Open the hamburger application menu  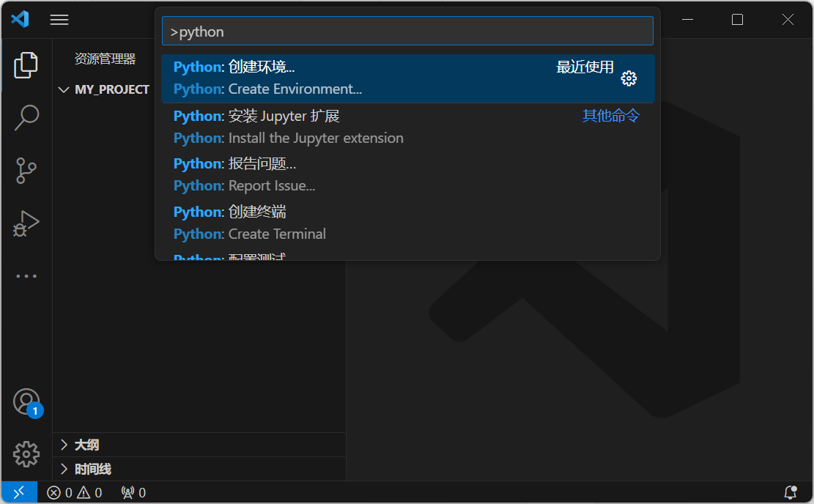click(x=59, y=20)
